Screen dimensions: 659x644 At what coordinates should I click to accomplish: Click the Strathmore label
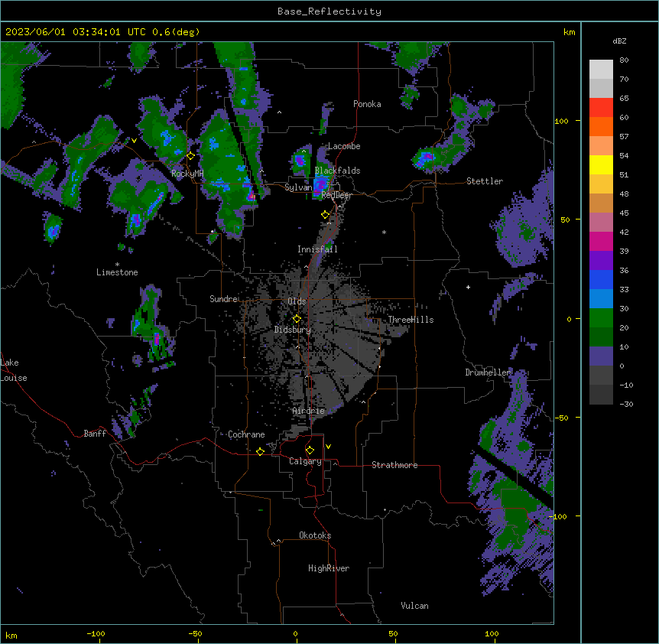[394, 465]
